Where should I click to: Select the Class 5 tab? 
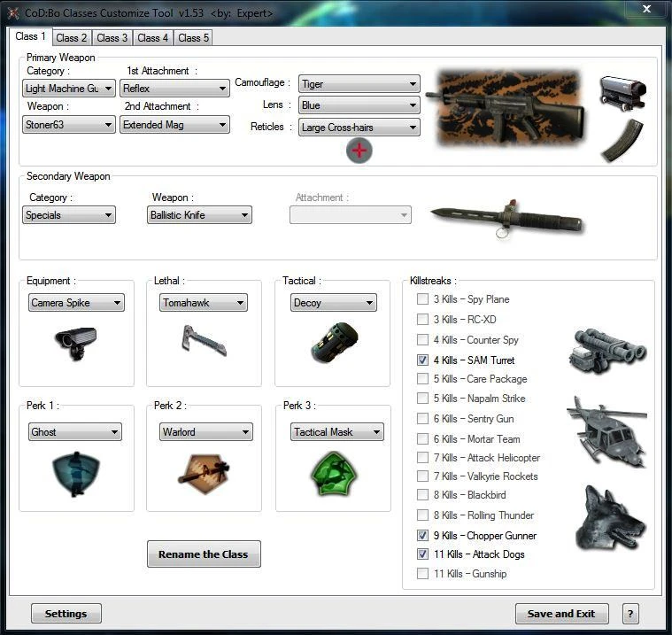pos(194,38)
